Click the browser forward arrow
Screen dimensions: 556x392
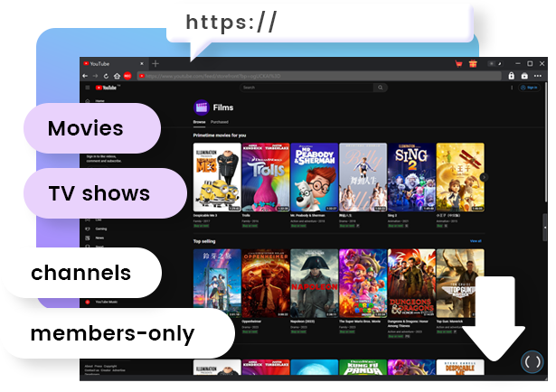tap(95, 76)
